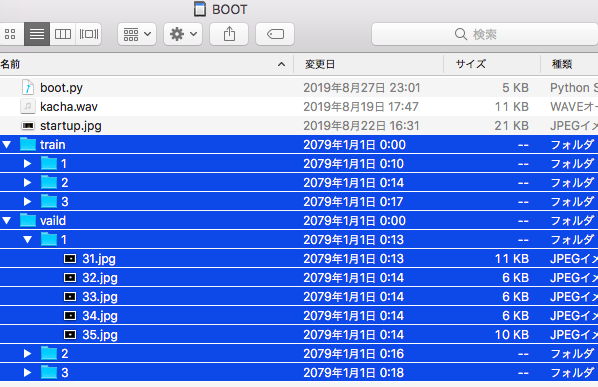The height and width of the screenshot is (387, 598).
Task: Click the train folder icon
Action: 28,144
